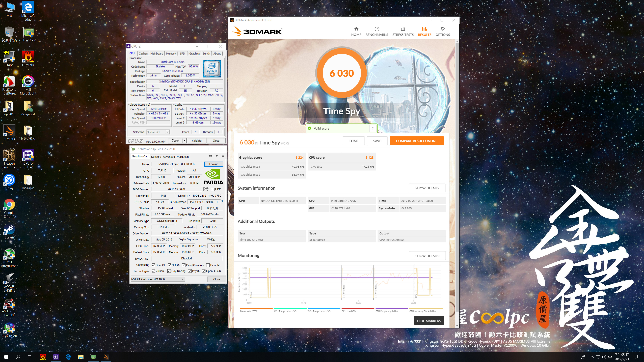
Task: Switch to CPU-Z Bench tab
Action: (x=206, y=53)
